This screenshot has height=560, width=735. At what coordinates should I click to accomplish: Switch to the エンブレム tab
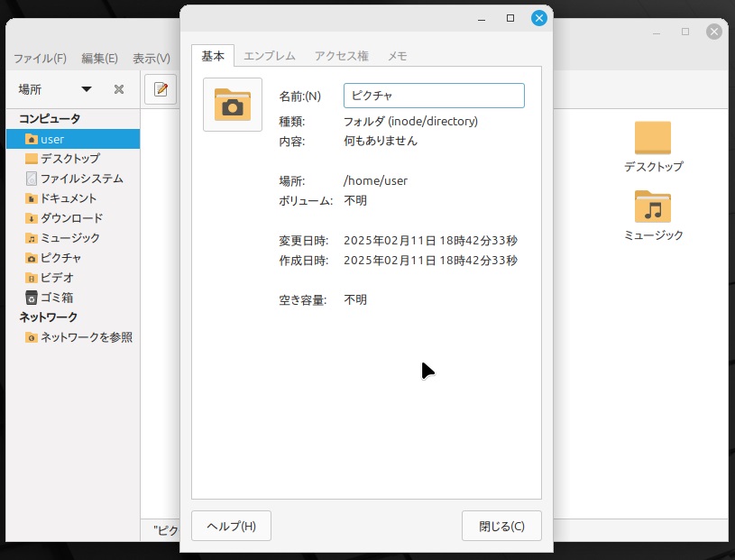270,56
